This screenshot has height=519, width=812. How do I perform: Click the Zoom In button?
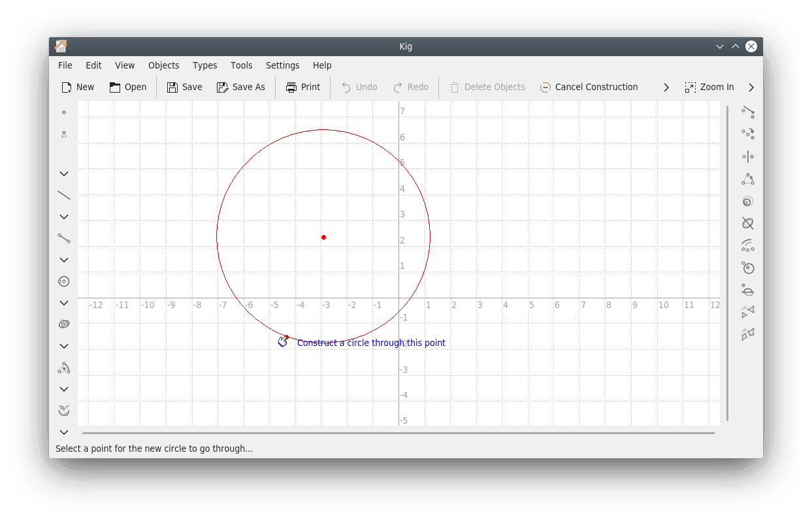click(x=709, y=87)
